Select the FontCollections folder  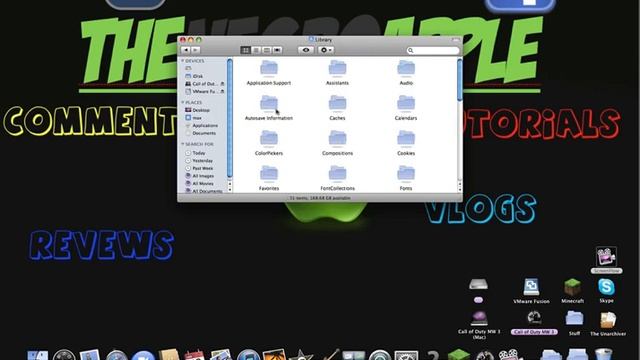coord(337,173)
